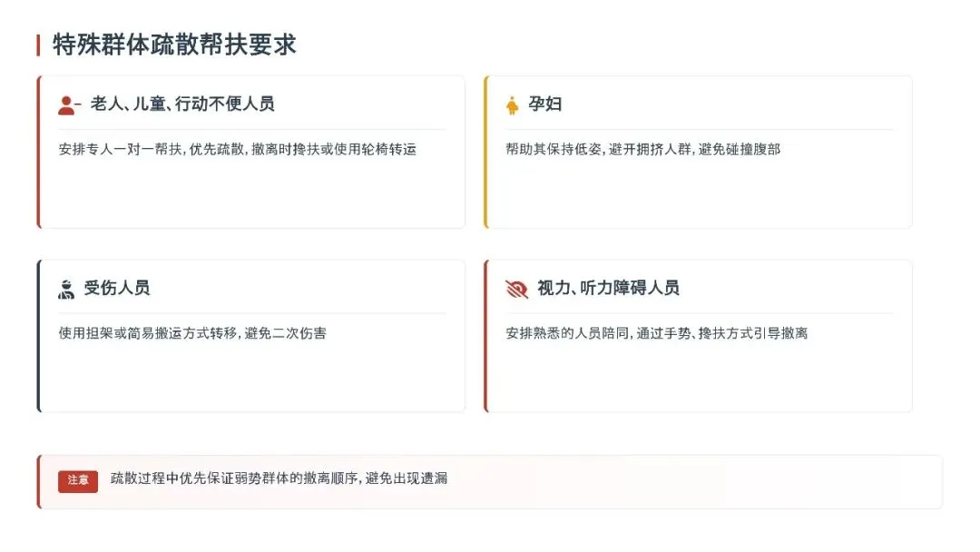Click the crossed-out eye icon
Image resolution: width=980 pixels, height=552 pixels.
[x=516, y=289]
